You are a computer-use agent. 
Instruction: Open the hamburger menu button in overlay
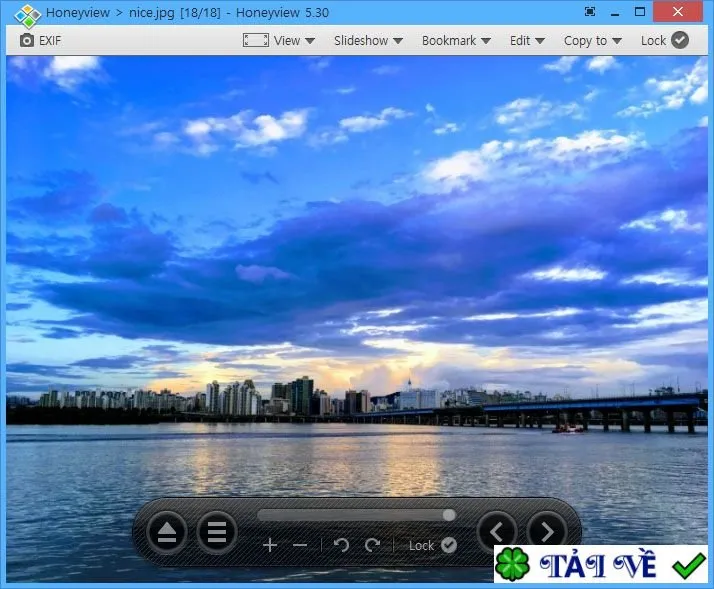tap(217, 532)
